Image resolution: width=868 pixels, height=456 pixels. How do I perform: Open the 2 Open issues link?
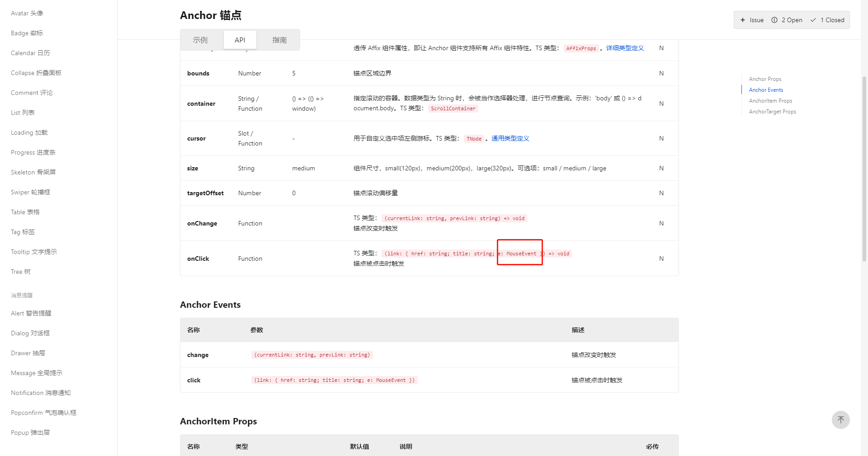pyautogui.click(x=787, y=20)
